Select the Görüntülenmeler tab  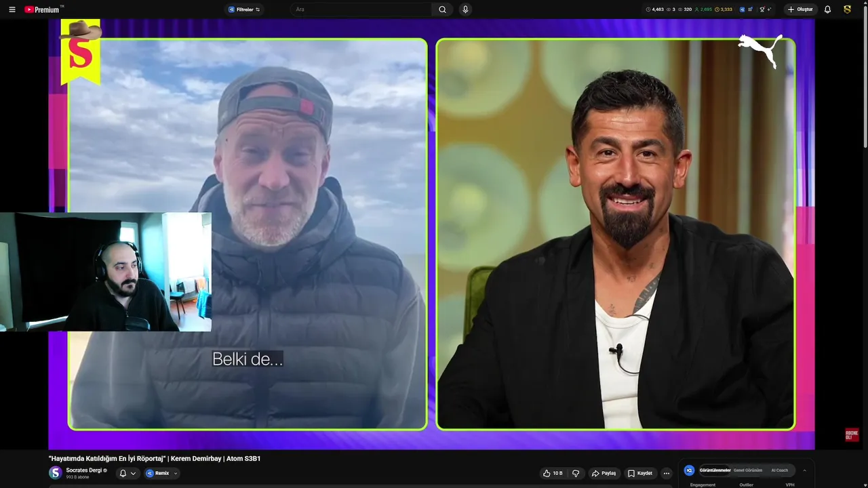[x=715, y=470]
